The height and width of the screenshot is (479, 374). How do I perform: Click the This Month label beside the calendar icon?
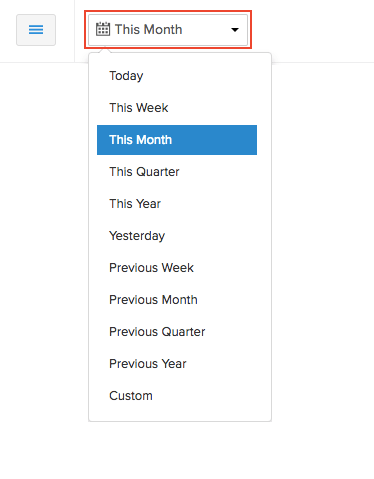[149, 30]
